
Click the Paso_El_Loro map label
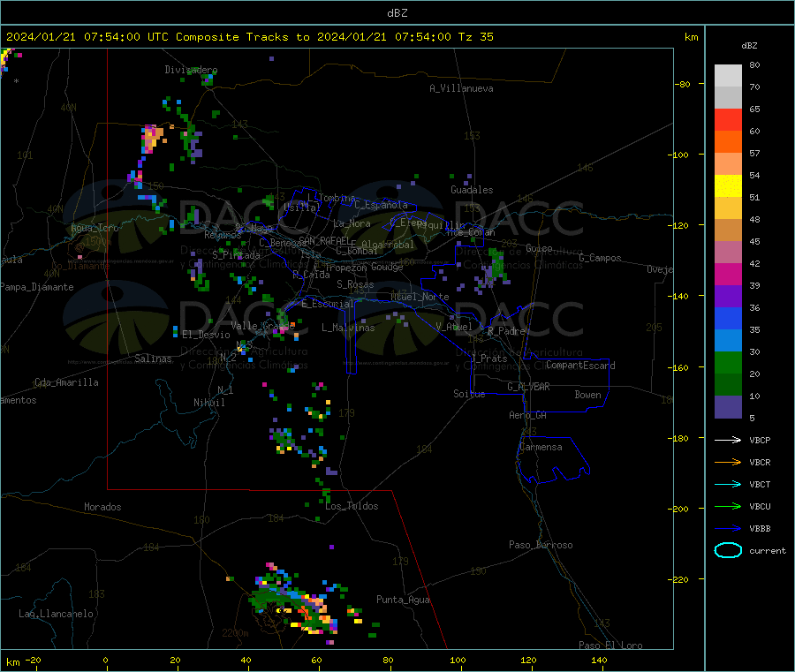point(610,646)
